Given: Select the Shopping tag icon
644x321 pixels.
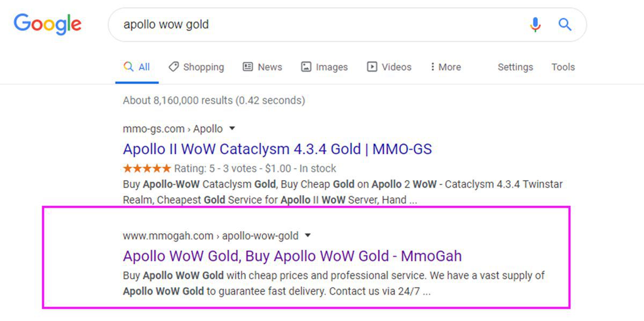Looking at the screenshot, I should pos(173,67).
